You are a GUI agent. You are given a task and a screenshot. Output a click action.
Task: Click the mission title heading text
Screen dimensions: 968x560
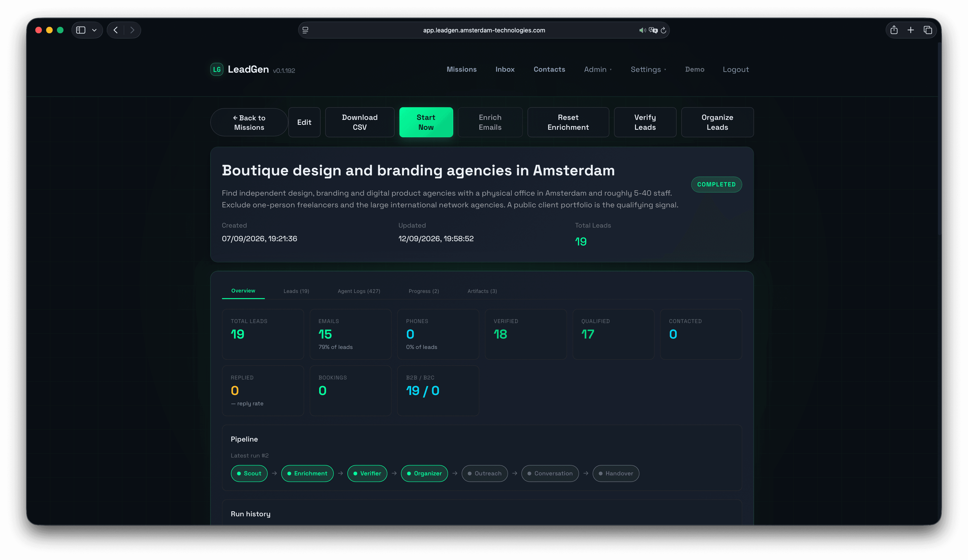(418, 171)
